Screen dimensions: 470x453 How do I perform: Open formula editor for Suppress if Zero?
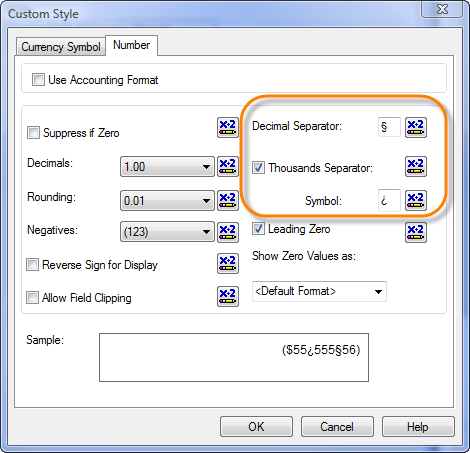pos(228,127)
